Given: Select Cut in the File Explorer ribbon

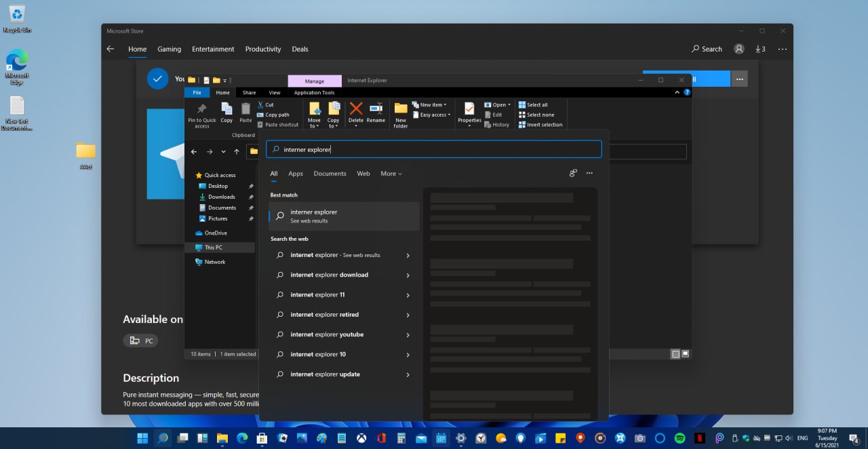Looking at the screenshot, I should [265, 104].
